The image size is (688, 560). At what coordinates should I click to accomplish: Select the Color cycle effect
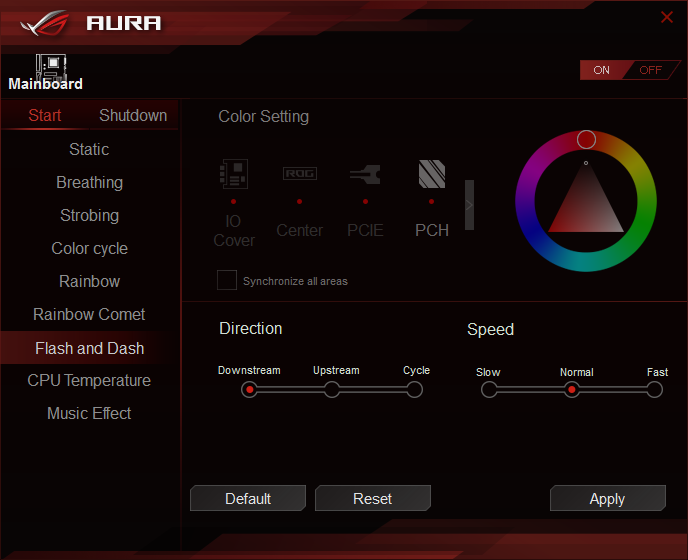(x=89, y=248)
